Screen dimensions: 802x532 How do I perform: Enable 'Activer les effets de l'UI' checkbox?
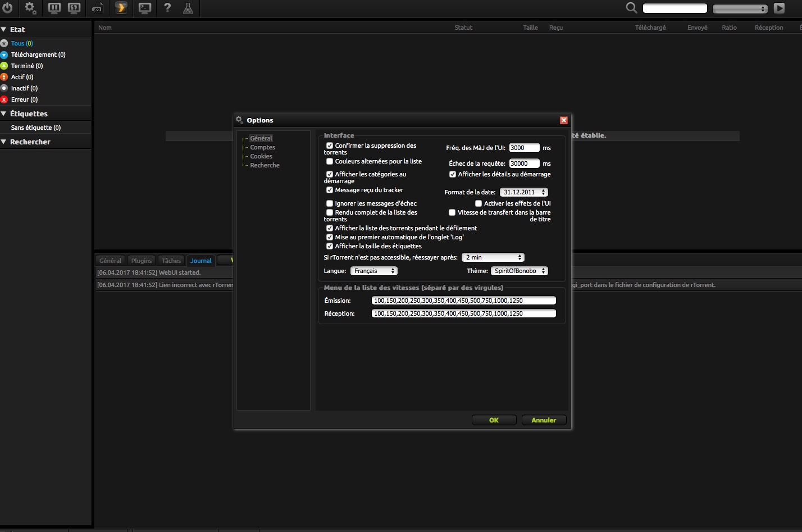[479, 203]
